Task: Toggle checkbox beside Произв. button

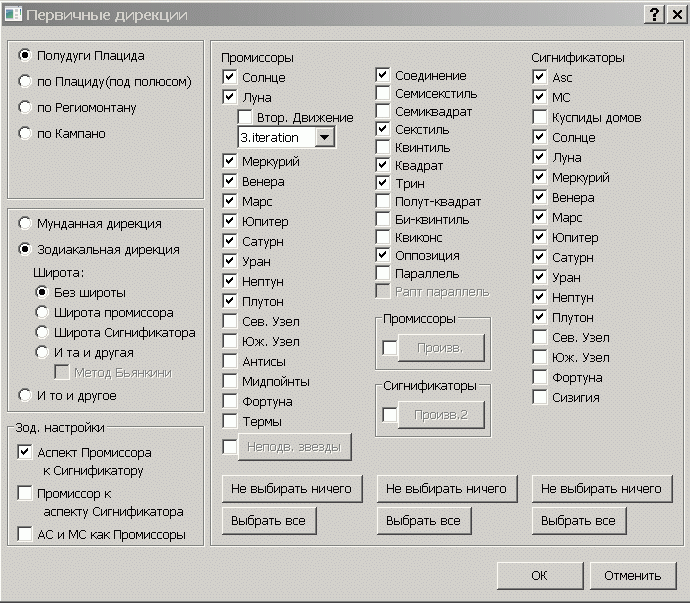Action: coord(389,348)
